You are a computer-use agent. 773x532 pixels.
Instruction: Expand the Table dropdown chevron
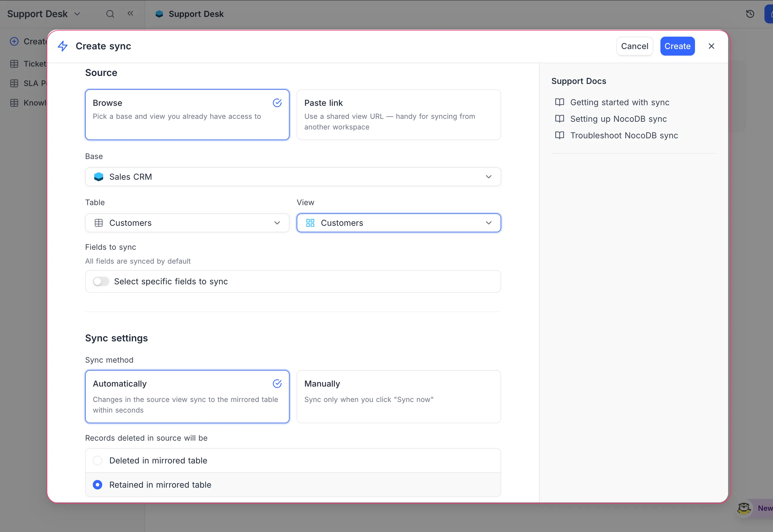[x=277, y=223]
